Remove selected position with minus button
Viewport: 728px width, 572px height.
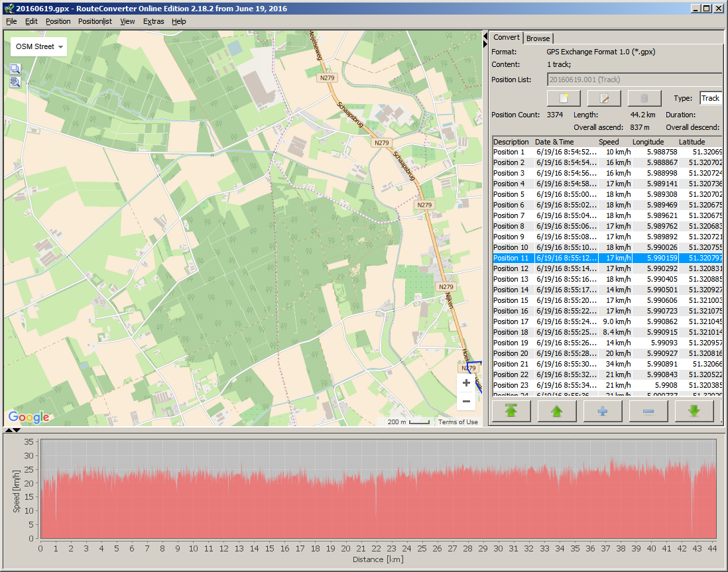648,411
